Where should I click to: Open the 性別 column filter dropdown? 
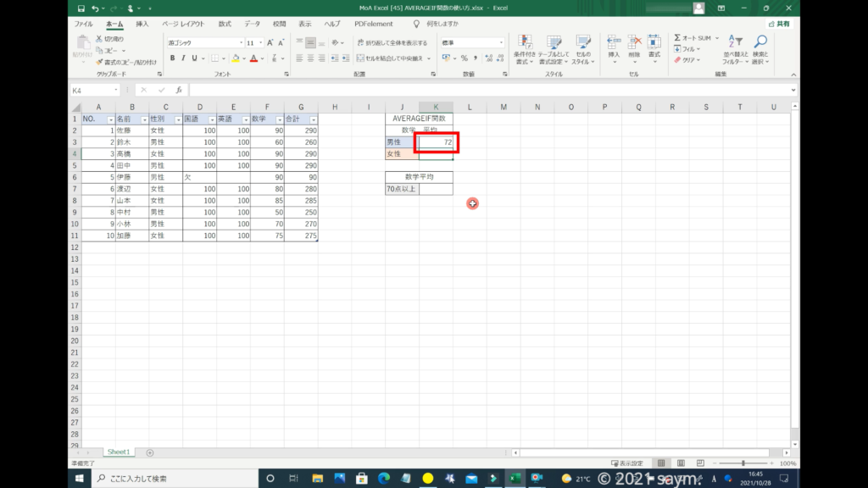[x=177, y=119]
